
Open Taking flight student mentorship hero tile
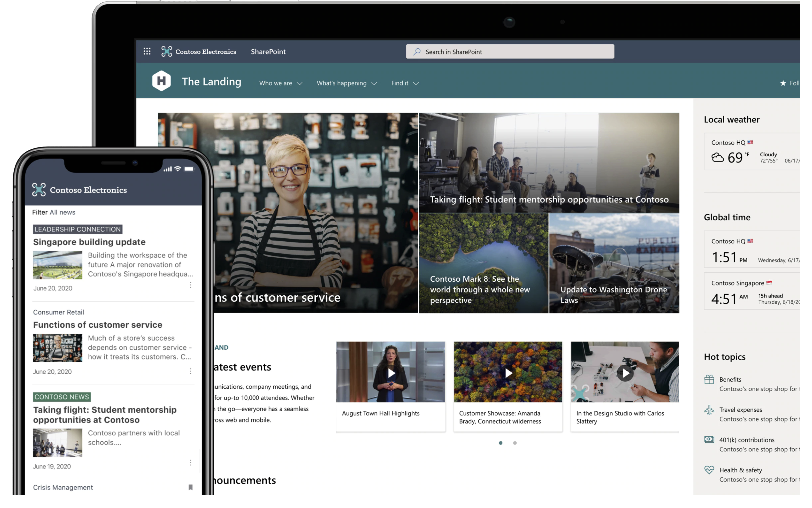549,163
